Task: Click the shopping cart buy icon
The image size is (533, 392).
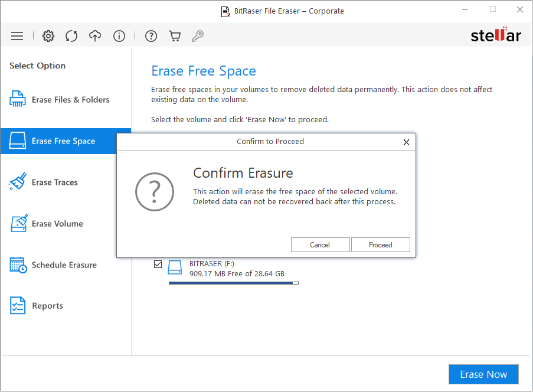Action: click(175, 36)
